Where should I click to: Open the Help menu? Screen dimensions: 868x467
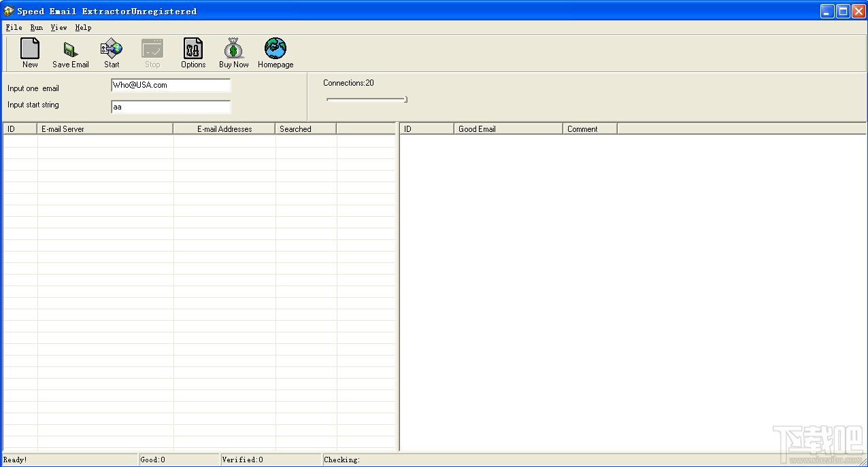click(83, 28)
